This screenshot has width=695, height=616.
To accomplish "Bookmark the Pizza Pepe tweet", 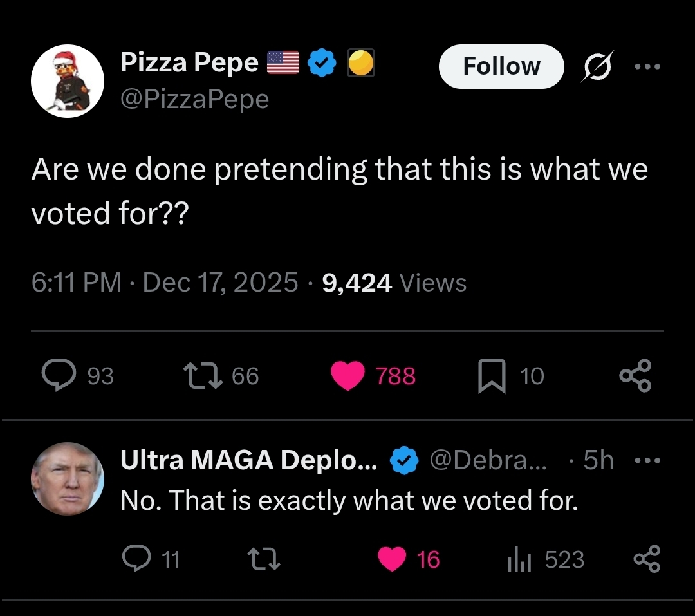I will point(491,377).
